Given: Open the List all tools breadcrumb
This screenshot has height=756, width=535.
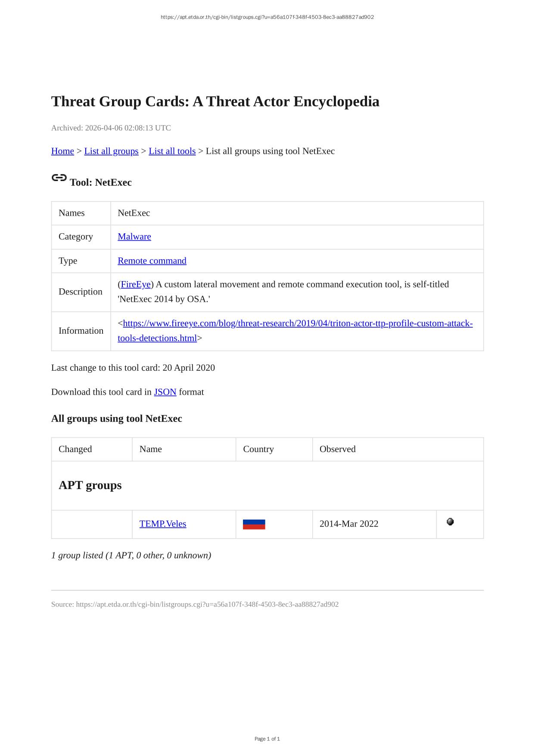Looking at the screenshot, I should 172,151.
